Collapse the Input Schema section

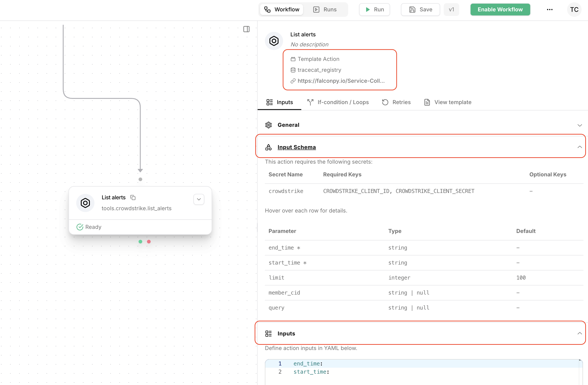[579, 147]
